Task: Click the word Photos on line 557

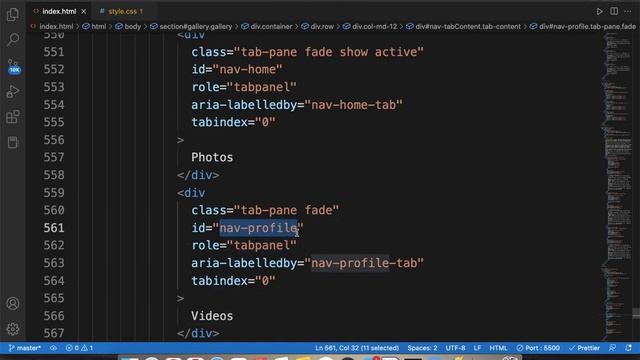Action: pyautogui.click(x=212, y=157)
